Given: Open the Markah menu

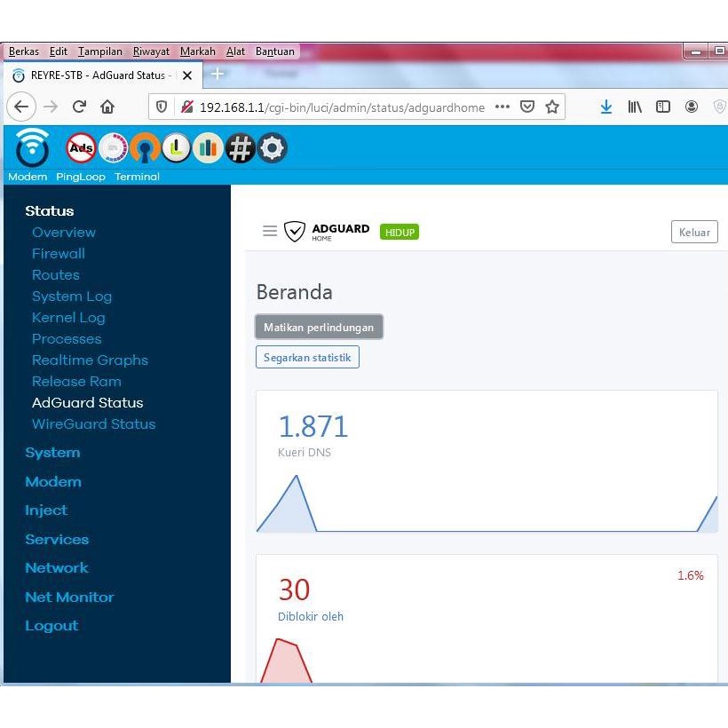Looking at the screenshot, I should (197, 51).
